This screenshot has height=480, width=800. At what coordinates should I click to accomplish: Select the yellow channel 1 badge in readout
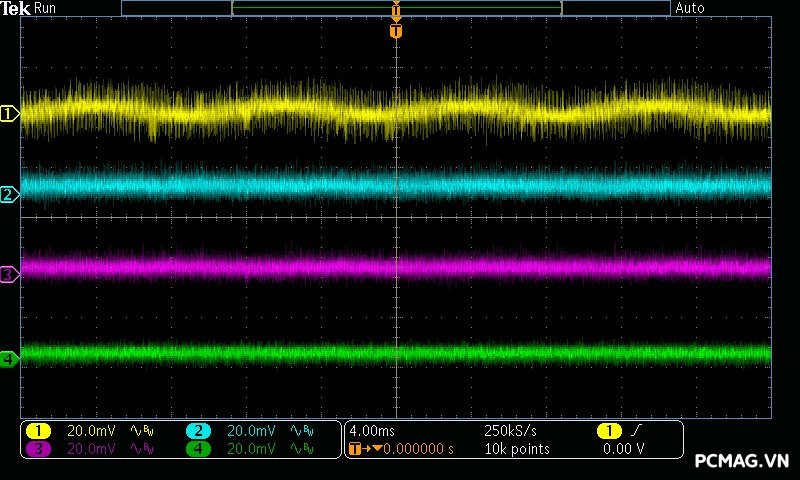tap(38, 431)
